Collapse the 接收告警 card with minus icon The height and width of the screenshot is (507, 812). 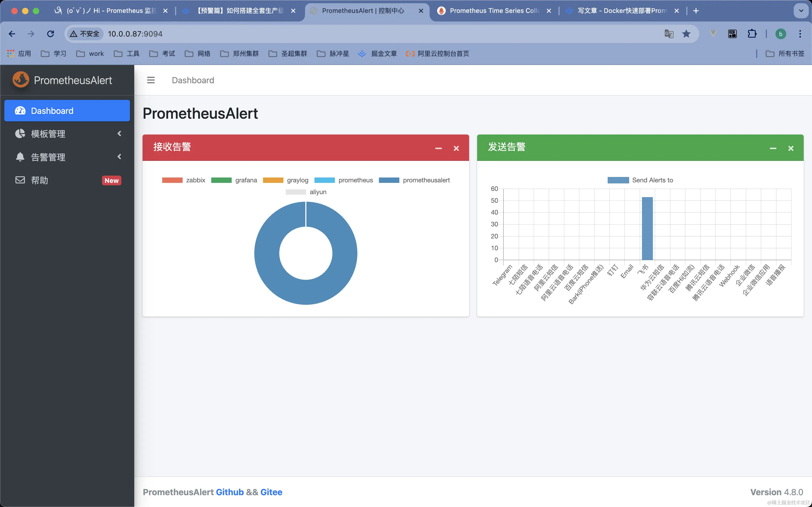438,148
